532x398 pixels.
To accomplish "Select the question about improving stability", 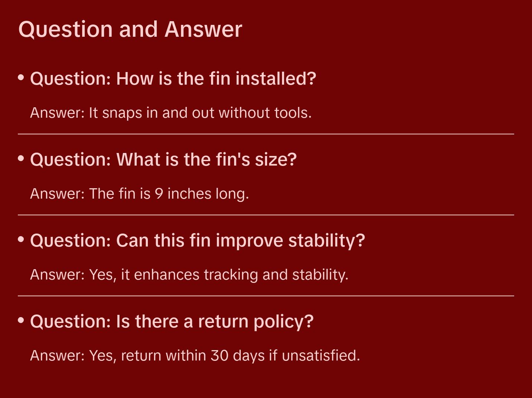I will click(x=197, y=241).
